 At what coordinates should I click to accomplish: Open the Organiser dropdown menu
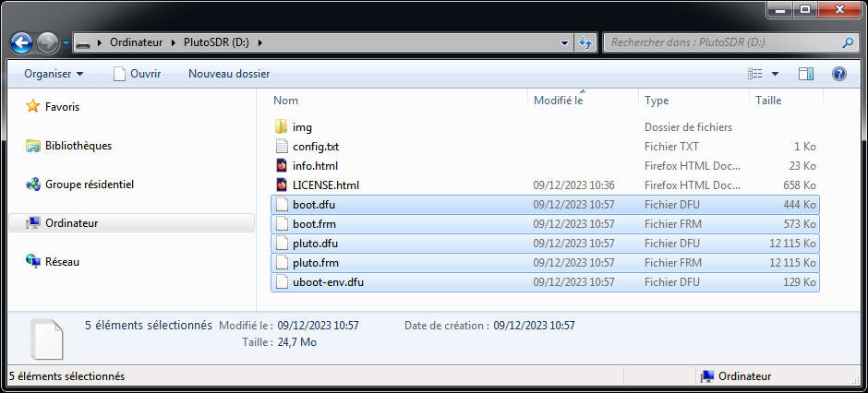point(54,74)
